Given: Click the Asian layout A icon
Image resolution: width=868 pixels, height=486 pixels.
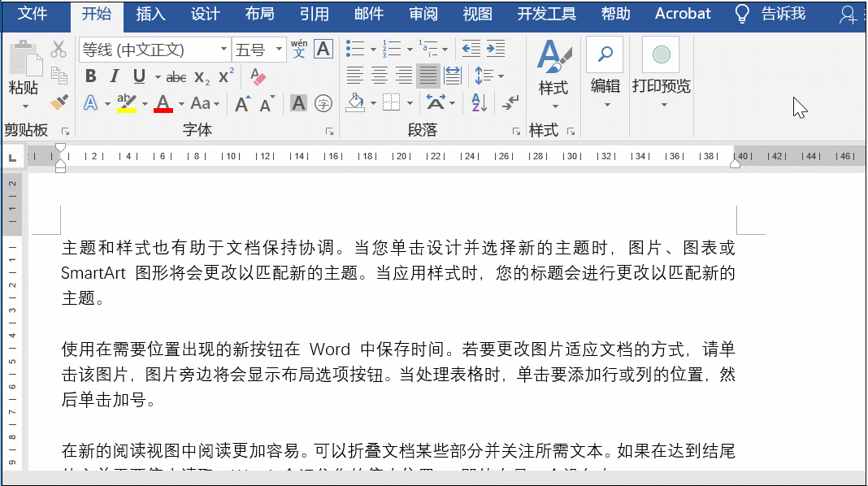Looking at the screenshot, I should pos(435,102).
